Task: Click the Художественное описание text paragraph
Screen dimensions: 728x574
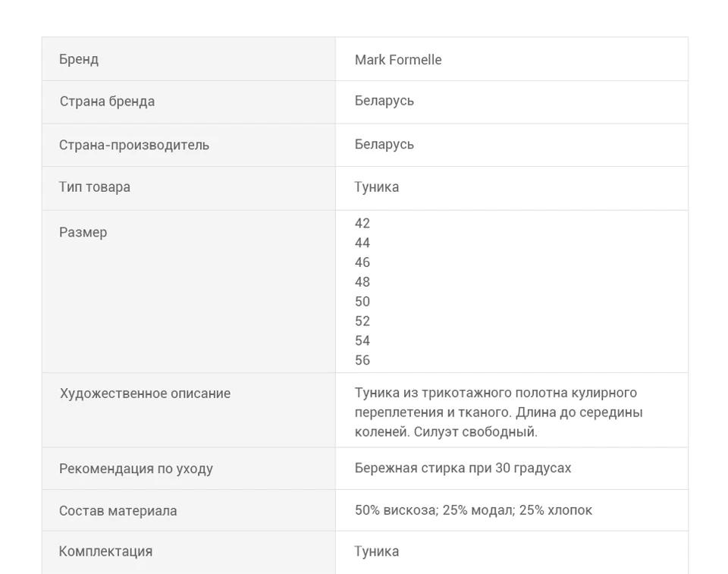Action: pos(498,412)
